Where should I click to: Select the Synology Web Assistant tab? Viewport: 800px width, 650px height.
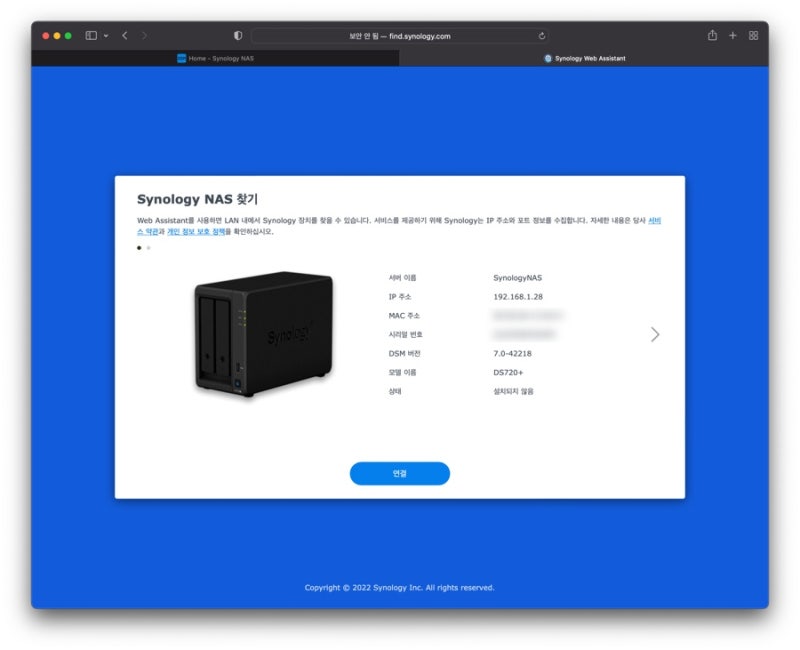[x=584, y=58]
